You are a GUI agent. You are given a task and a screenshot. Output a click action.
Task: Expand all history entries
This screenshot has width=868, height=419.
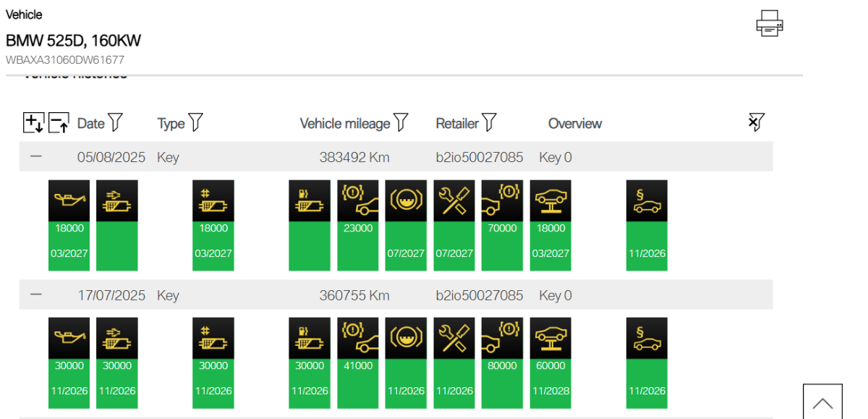coord(33,123)
